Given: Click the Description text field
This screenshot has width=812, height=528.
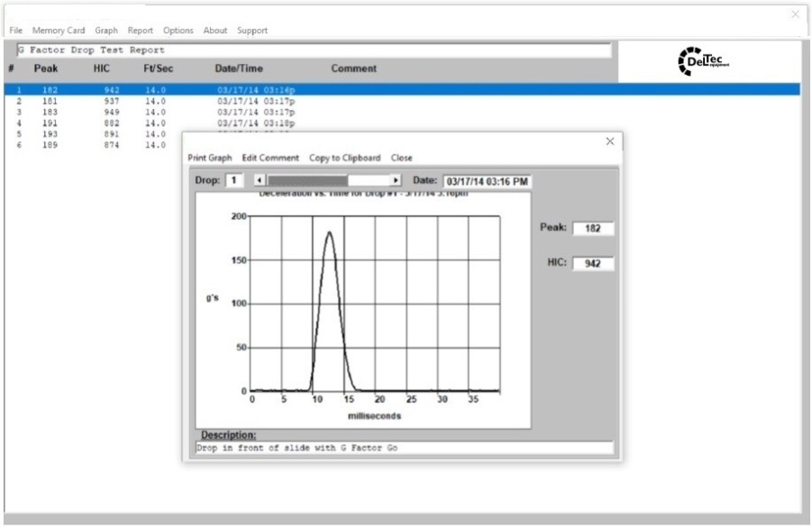Looking at the screenshot, I should coord(404,448).
